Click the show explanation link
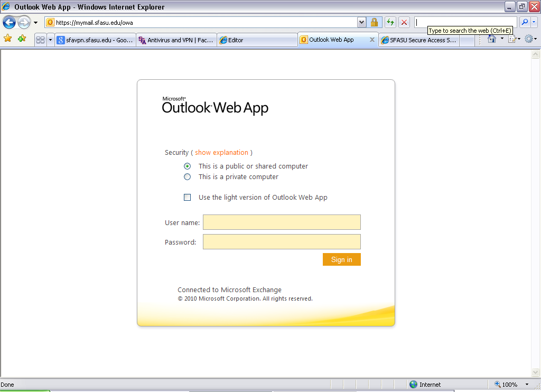541x392 pixels. tap(221, 153)
